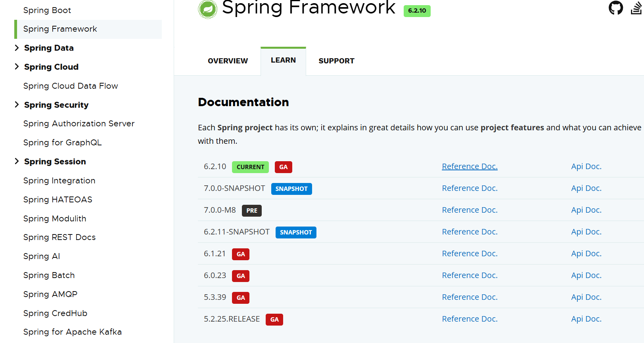This screenshot has height=343, width=644.
Task: Open Reference Doc. for 7.0.0-SNAPSHOT
Action: click(470, 188)
